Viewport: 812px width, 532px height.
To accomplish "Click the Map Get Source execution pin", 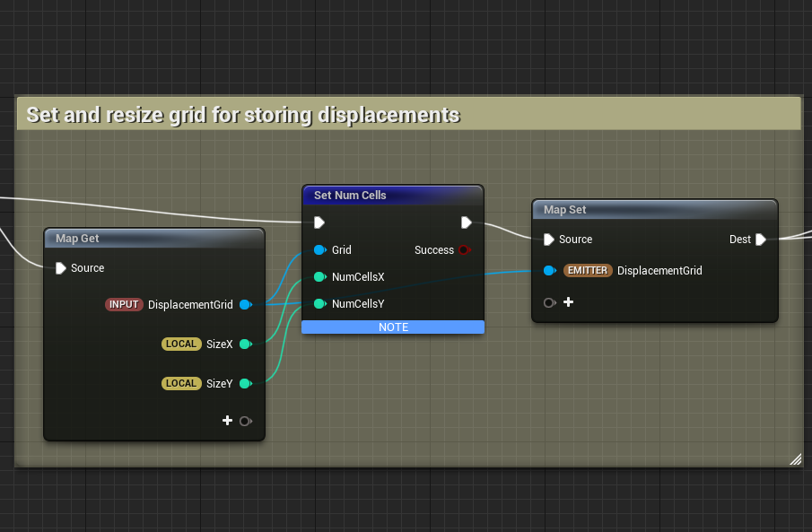I will [x=61, y=268].
